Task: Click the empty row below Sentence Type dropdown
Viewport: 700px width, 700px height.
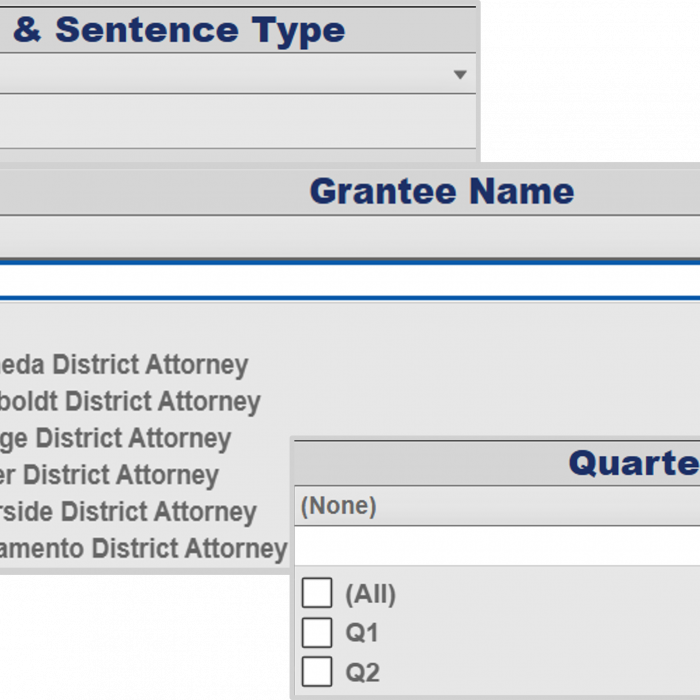Action: click(x=238, y=121)
